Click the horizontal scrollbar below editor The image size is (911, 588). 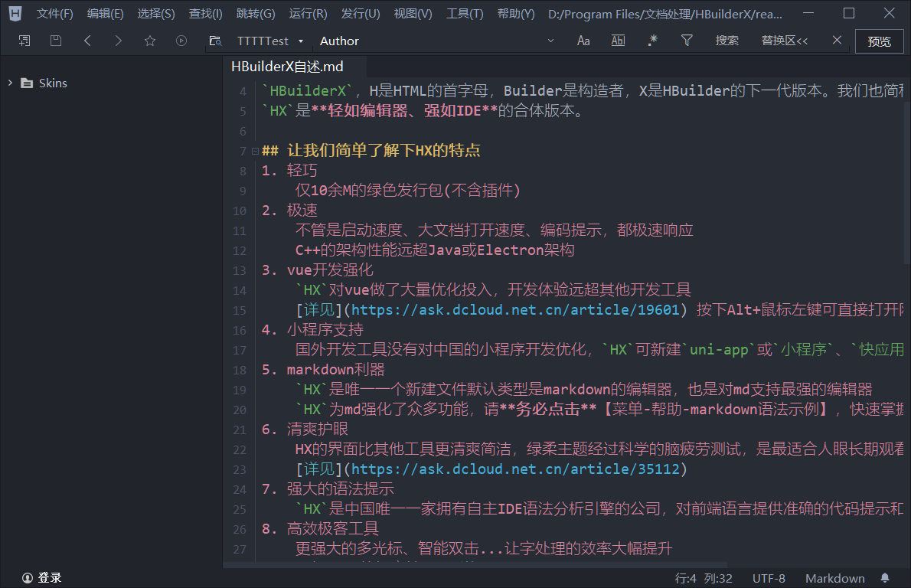coord(475,564)
